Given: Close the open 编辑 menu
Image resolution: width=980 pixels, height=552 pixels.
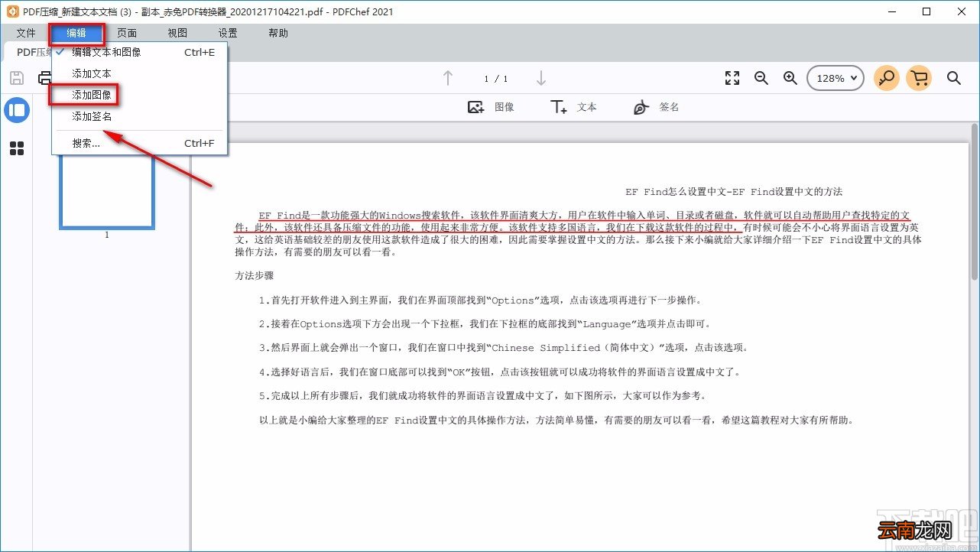Looking at the screenshot, I should click(x=76, y=33).
